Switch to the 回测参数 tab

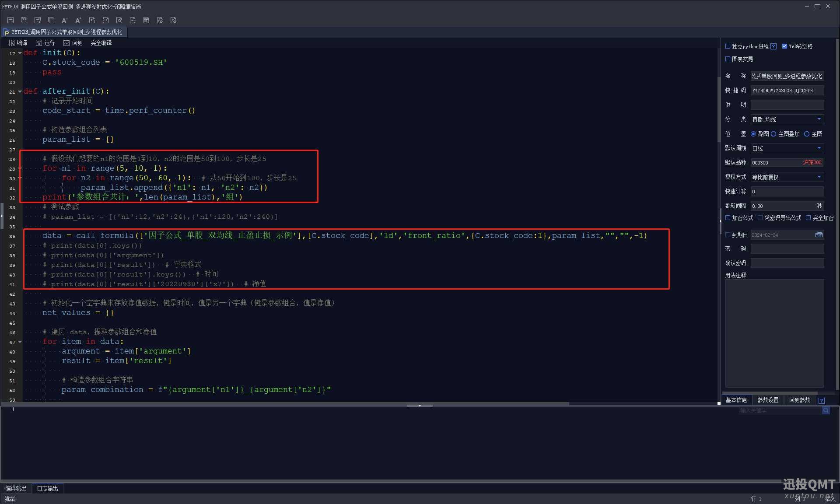[799, 400]
